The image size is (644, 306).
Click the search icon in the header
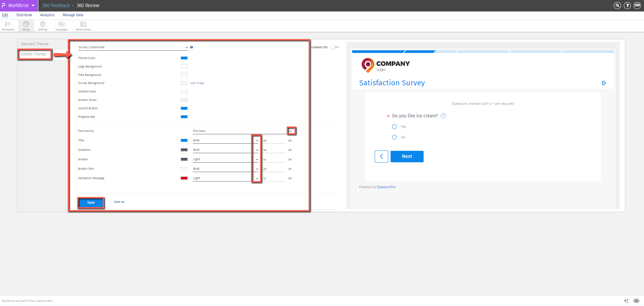617,5
